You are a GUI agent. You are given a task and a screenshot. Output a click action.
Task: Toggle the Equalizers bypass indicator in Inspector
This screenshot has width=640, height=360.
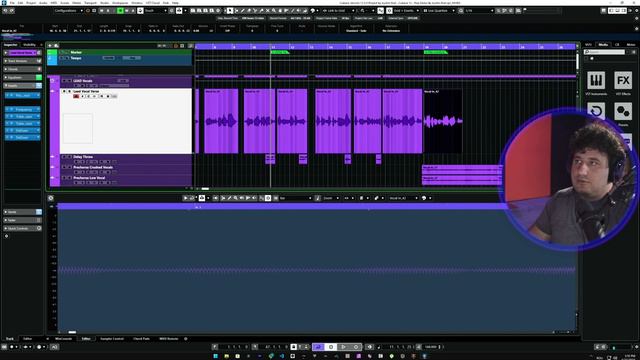(39, 78)
